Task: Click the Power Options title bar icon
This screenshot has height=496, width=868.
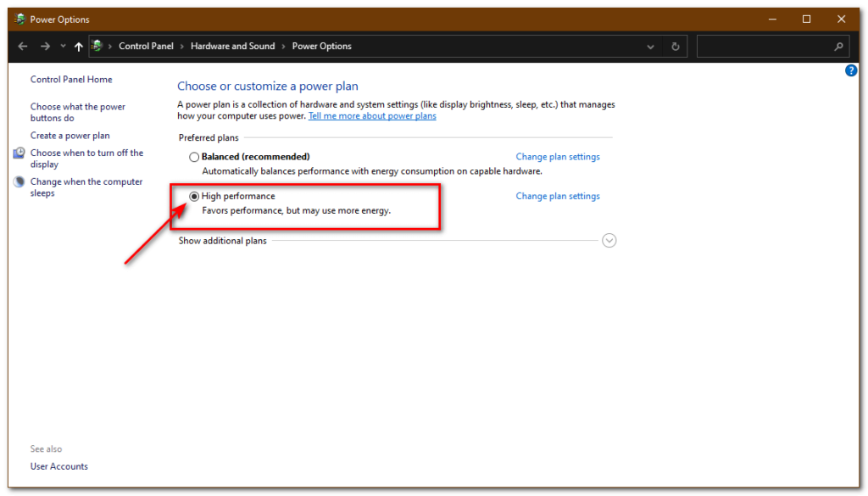Action: click(20, 19)
